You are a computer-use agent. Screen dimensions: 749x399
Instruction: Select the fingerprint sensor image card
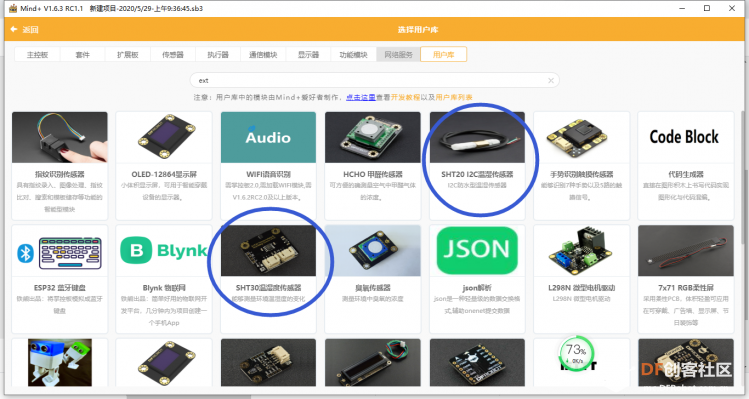(x=60, y=138)
